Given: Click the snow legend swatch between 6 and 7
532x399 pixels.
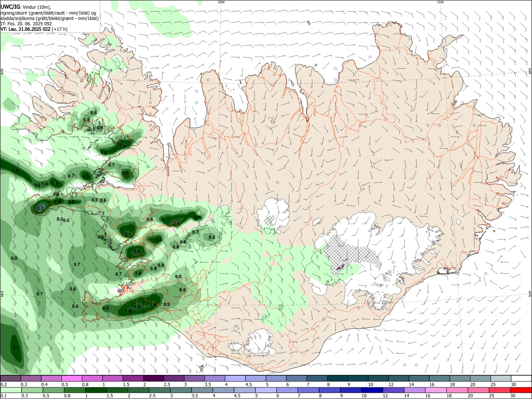Looking at the screenshot, I should [297, 379].
